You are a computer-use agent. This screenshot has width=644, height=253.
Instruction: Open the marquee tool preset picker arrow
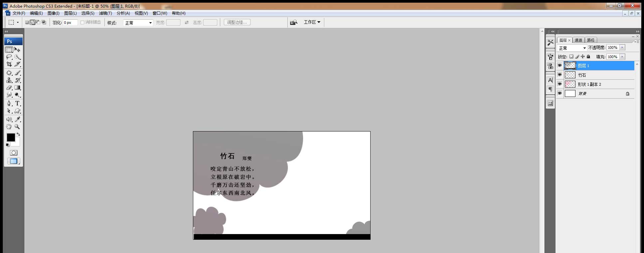point(18,23)
